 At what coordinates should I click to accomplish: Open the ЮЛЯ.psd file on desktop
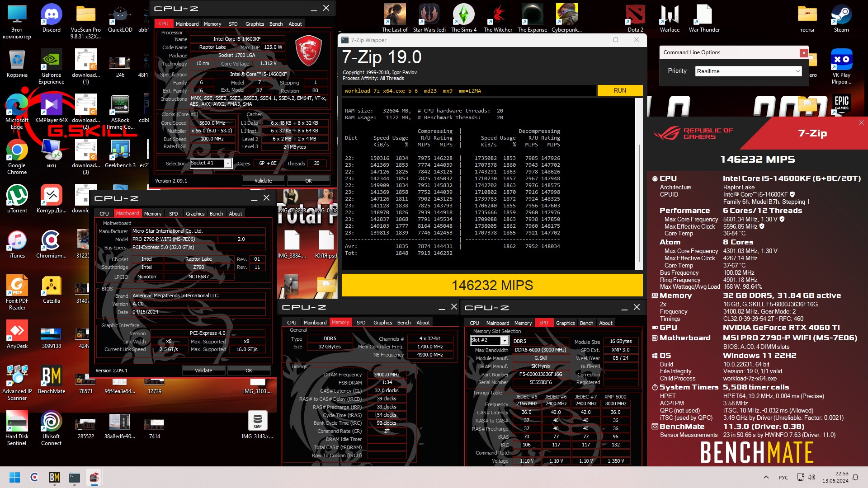[x=326, y=244]
